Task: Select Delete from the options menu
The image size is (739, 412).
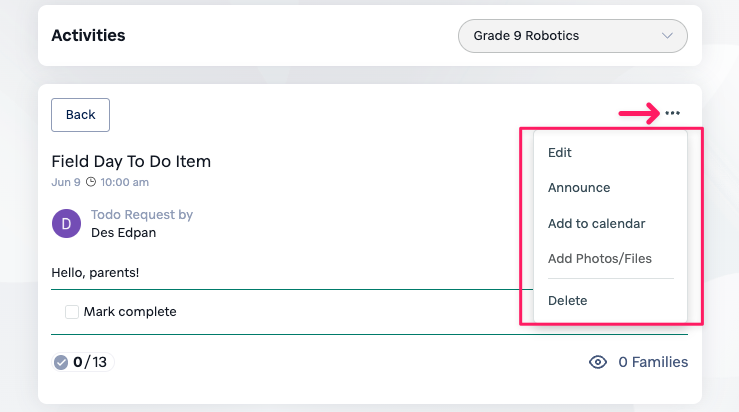Action: (x=568, y=301)
